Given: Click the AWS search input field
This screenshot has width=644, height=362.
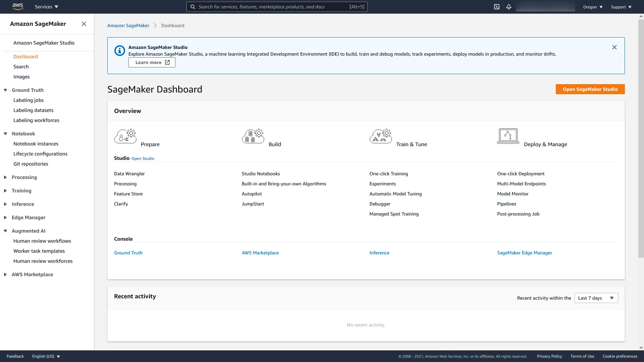Looking at the screenshot, I should coord(272,7).
